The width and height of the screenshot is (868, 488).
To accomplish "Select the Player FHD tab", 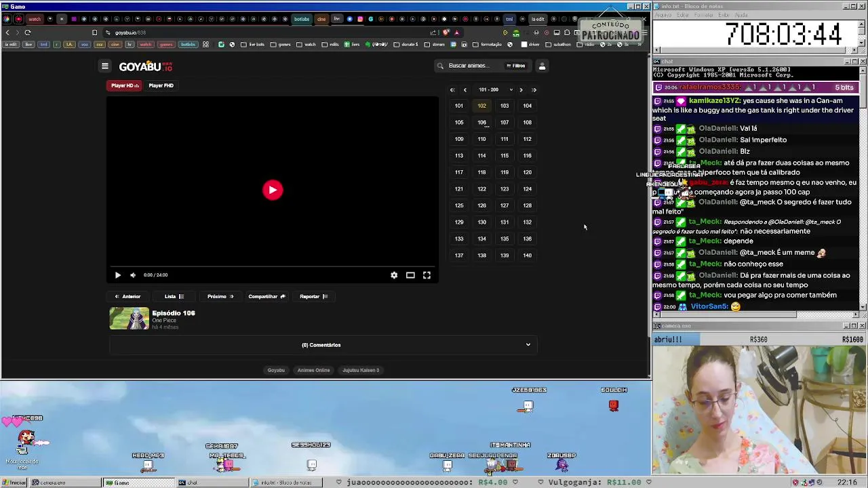I will (x=161, y=85).
